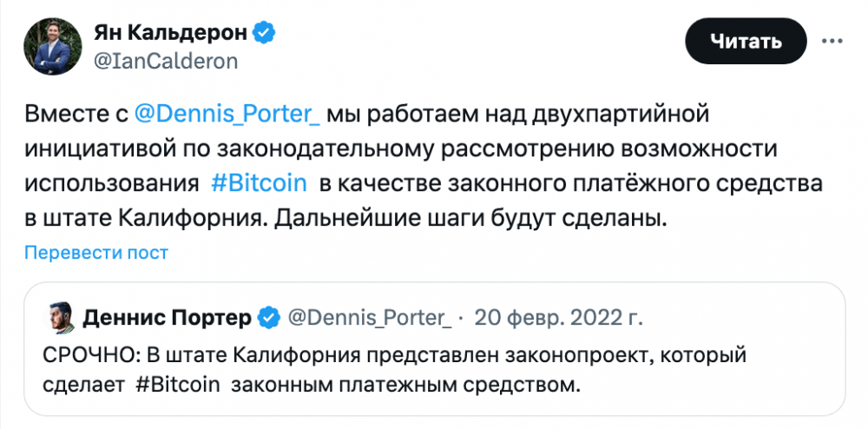868x429 pixels.
Task: Follow the @Dennis_Porter_ mention in main post
Action: [x=227, y=113]
